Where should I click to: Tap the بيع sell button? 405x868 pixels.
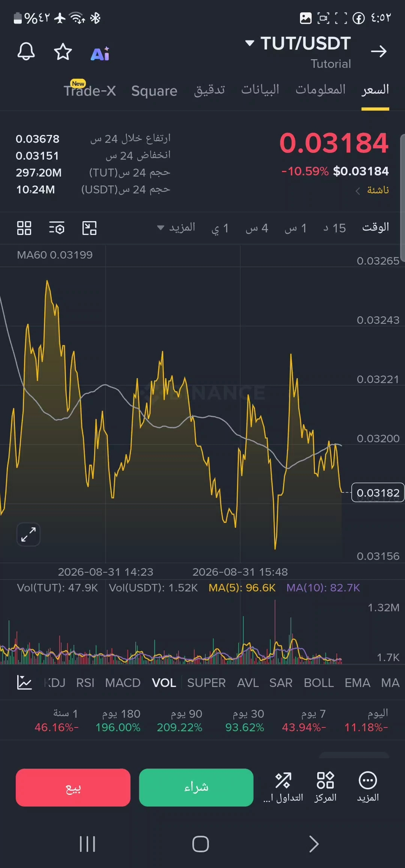click(73, 787)
